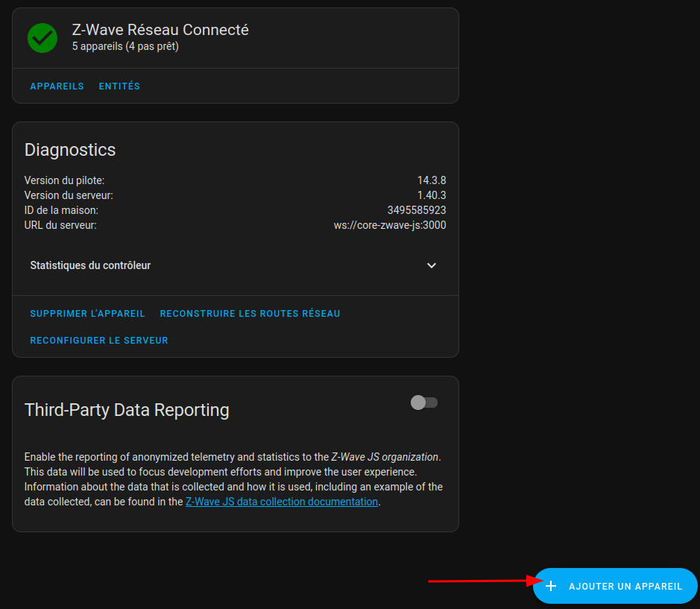Click driver version value 14.3.8

pyautogui.click(x=431, y=180)
